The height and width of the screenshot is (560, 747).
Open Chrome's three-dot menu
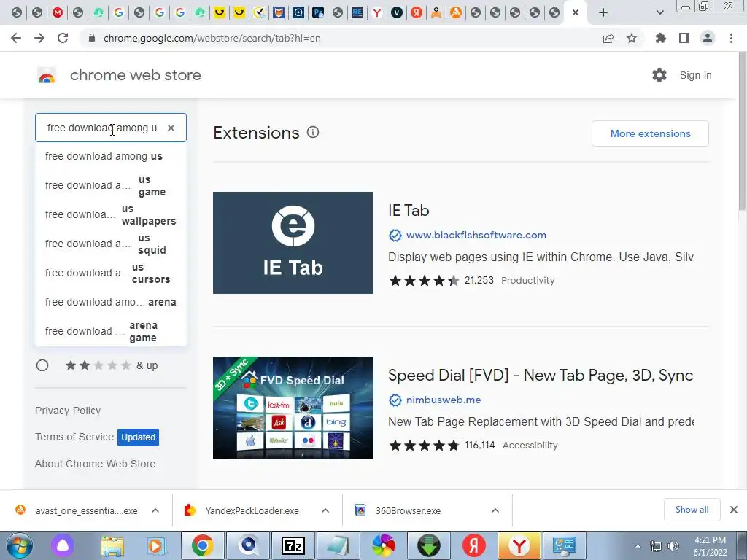(731, 38)
